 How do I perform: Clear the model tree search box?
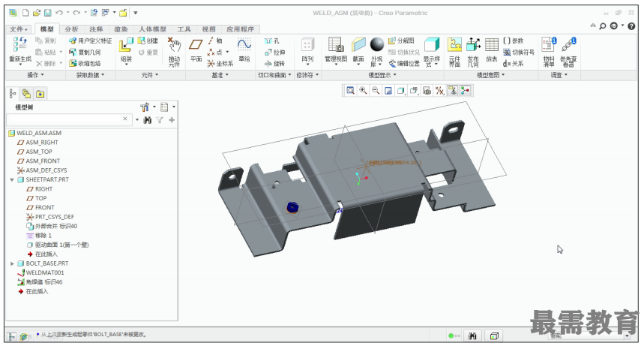coord(125,119)
